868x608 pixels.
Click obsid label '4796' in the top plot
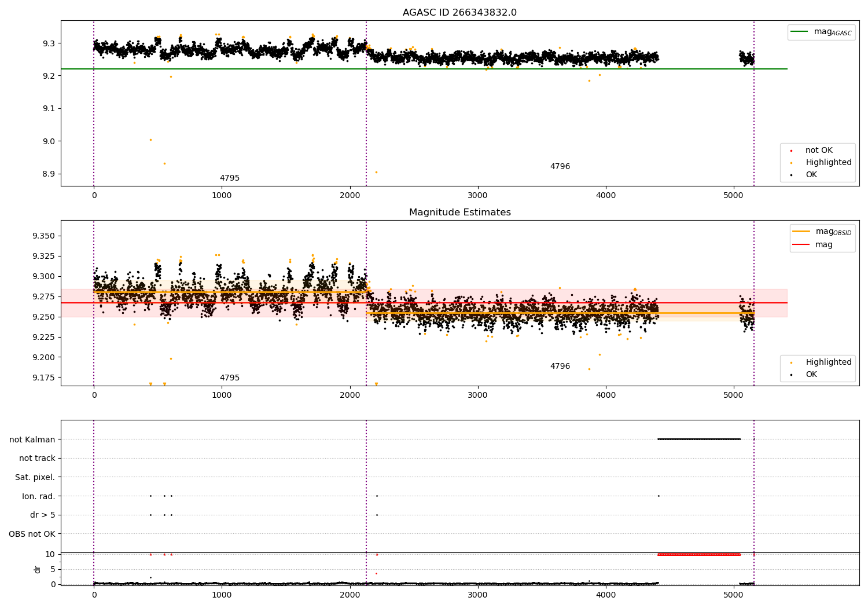(560, 167)
